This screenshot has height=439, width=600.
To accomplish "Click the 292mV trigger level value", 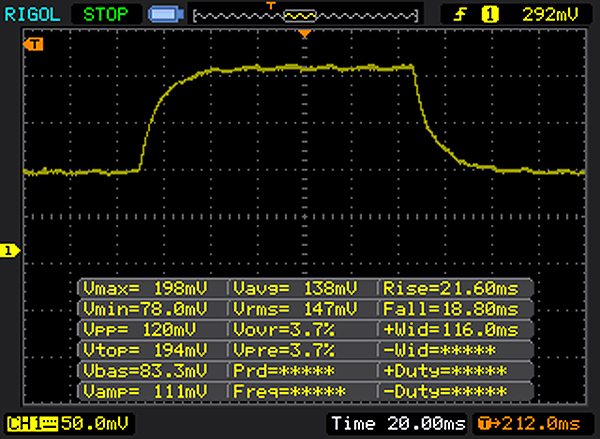I will pyautogui.click(x=550, y=15).
